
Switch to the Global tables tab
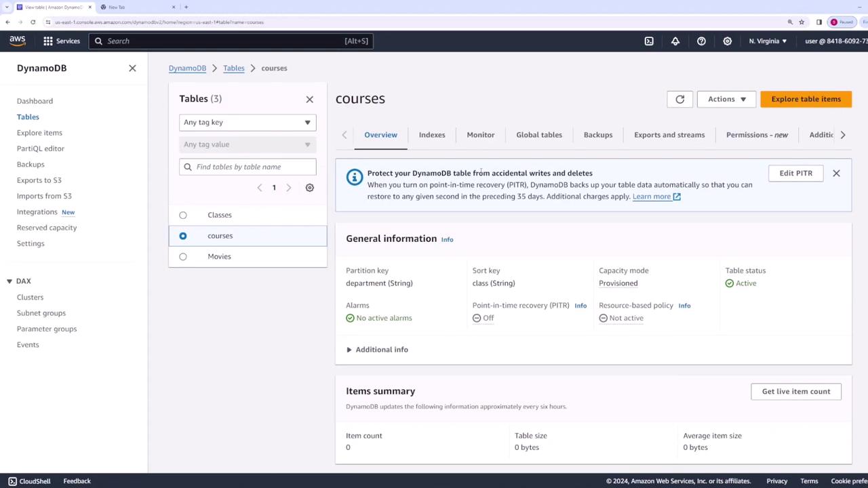click(539, 135)
